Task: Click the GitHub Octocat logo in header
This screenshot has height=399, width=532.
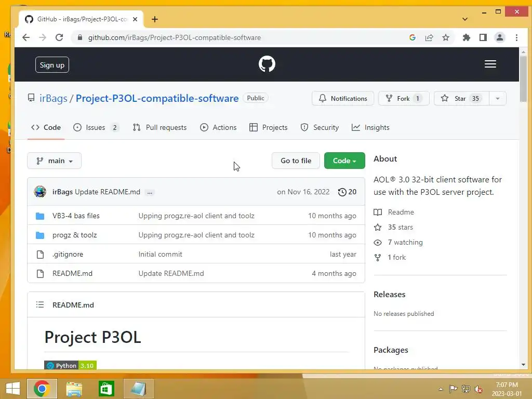Action: [x=267, y=64]
